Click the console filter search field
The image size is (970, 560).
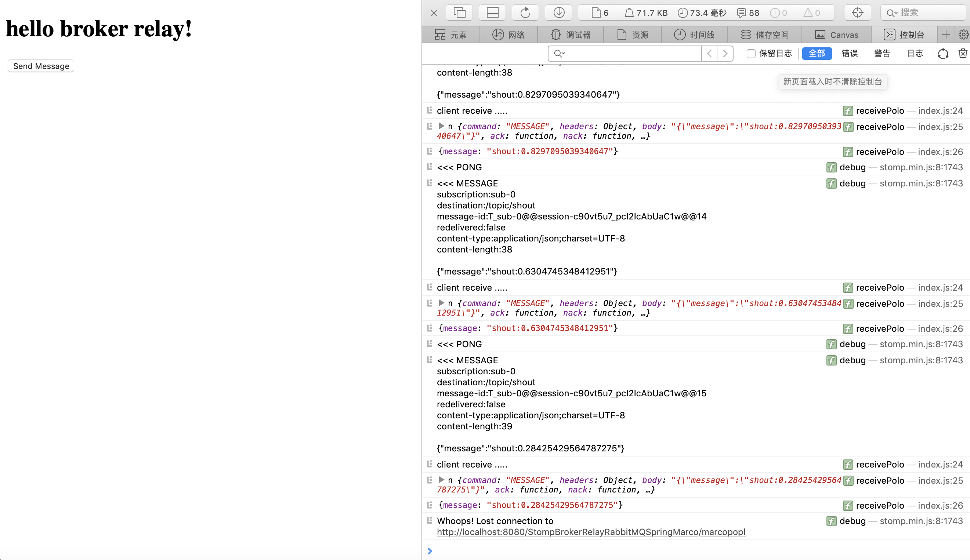point(624,54)
